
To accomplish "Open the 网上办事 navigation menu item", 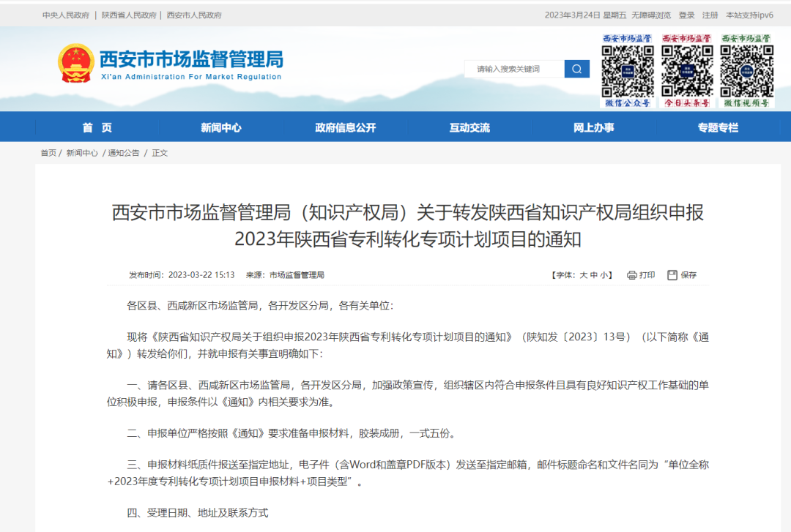I will (x=594, y=127).
